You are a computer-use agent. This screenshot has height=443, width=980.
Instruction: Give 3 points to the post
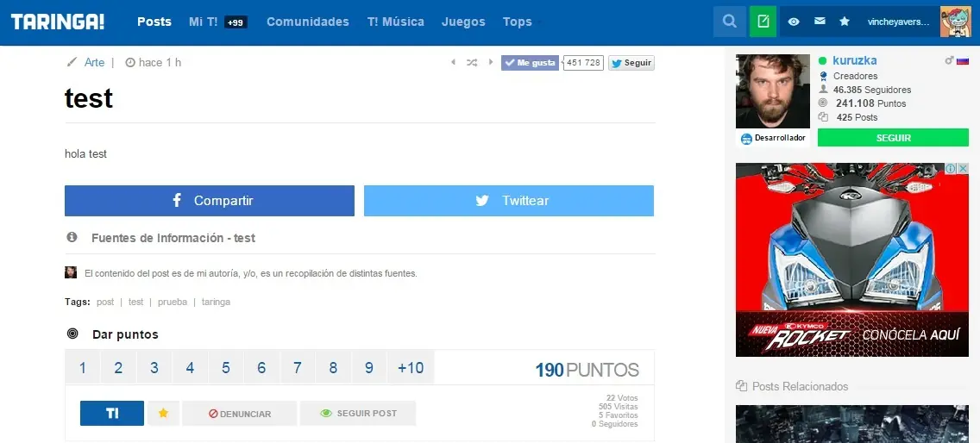tap(154, 367)
